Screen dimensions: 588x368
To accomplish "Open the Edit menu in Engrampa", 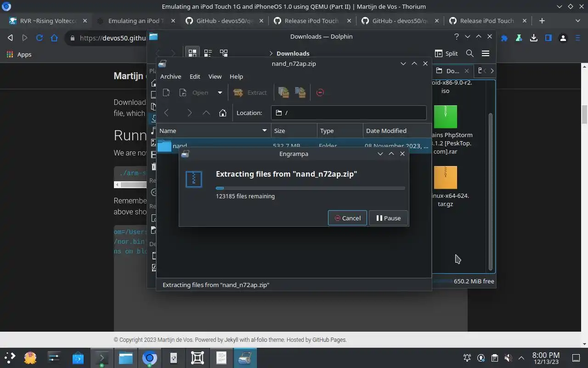I will [195, 76].
